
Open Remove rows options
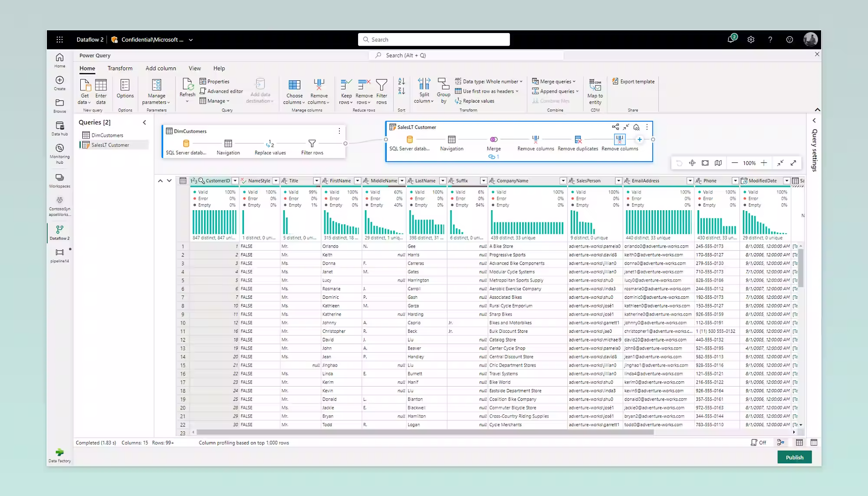point(364,92)
